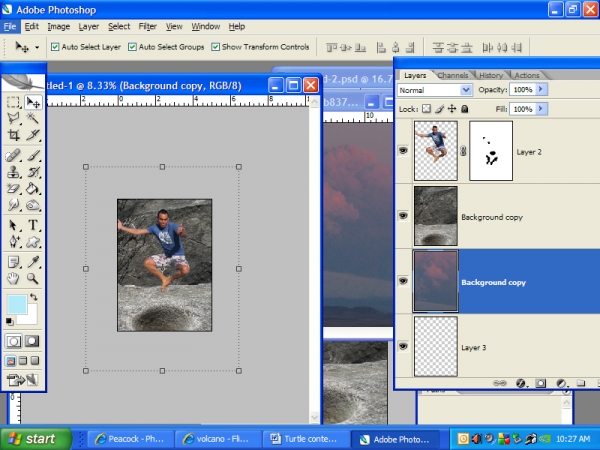Viewport: 600px width, 450px height.
Task: Swap foreground and background colors arrow
Action: [x=34, y=297]
